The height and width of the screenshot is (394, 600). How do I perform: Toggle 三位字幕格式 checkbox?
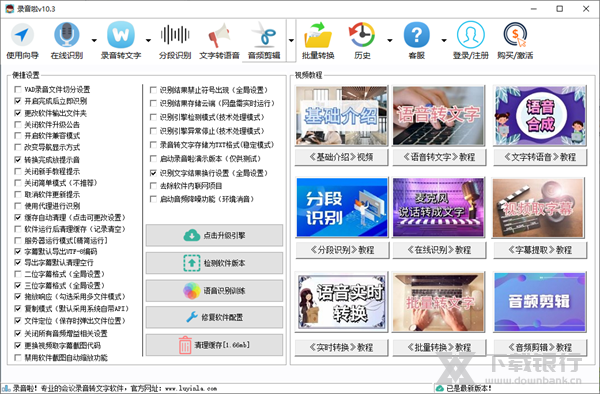coord(18,285)
